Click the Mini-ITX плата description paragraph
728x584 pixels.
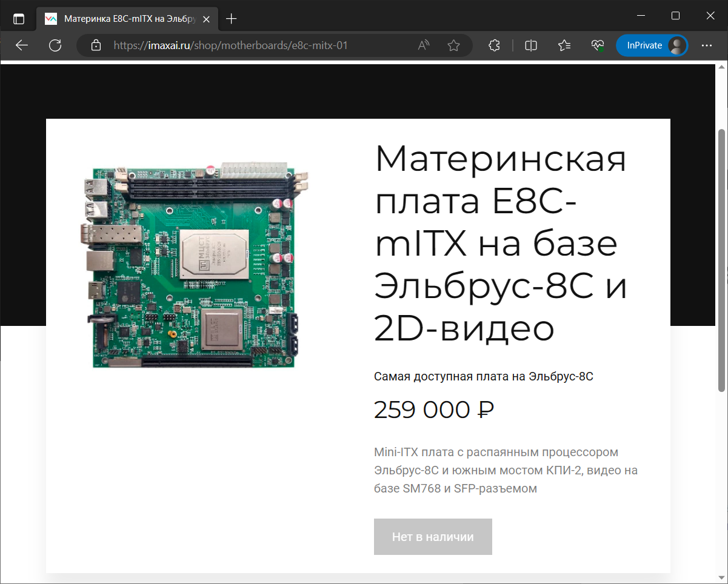506,470
